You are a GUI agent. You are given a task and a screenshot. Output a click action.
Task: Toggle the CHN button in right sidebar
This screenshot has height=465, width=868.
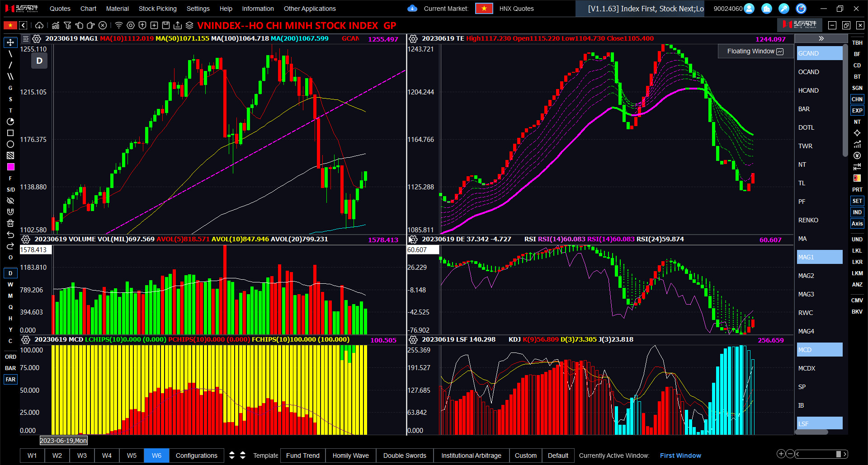857,99
